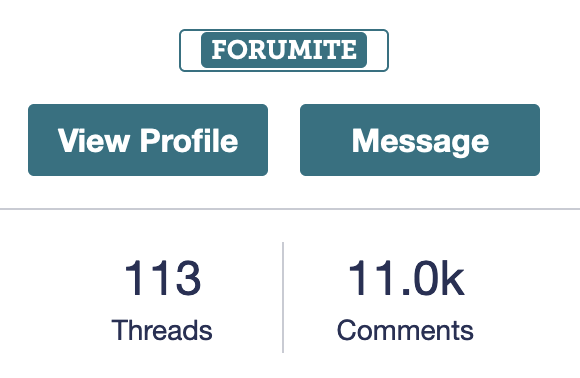The image size is (580, 378).
Task: Click the outlined box around the FORUMITE badge
Action: pos(284,50)
